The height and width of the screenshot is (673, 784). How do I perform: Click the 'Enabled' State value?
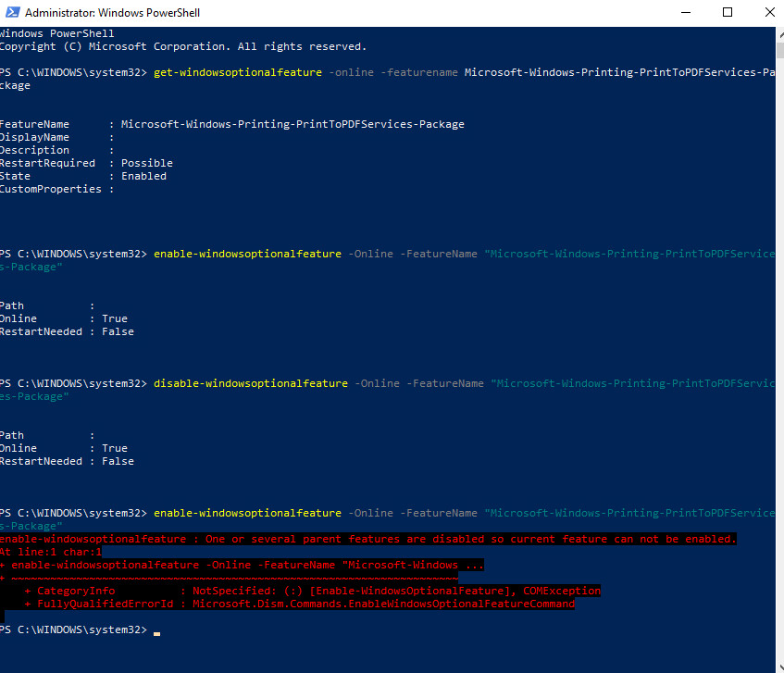click(x=144, y=176)
